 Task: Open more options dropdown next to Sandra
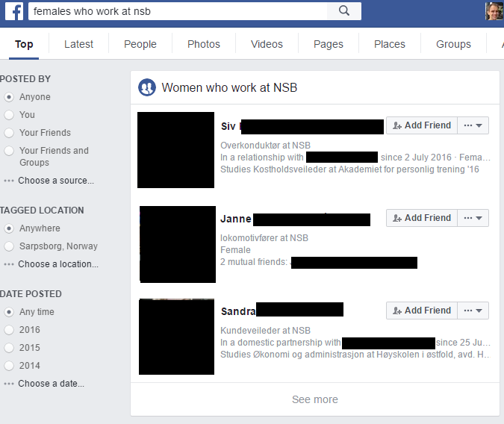pos(473,311)
